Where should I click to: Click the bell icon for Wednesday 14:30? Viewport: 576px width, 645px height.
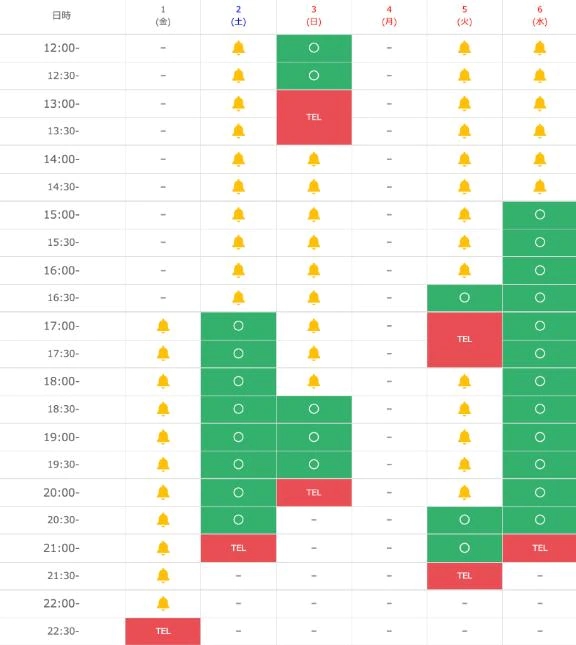tap(539, 187)
